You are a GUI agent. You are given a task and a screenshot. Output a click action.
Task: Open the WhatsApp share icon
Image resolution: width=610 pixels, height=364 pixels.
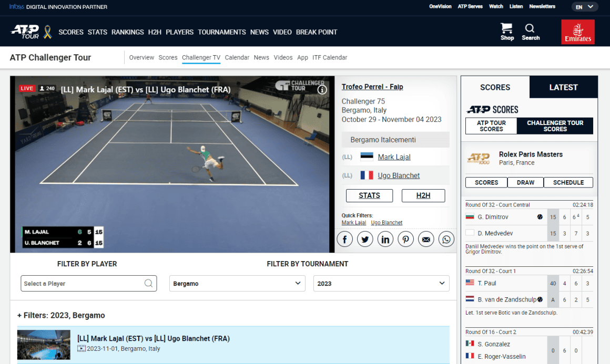click(x=446, y=239)
